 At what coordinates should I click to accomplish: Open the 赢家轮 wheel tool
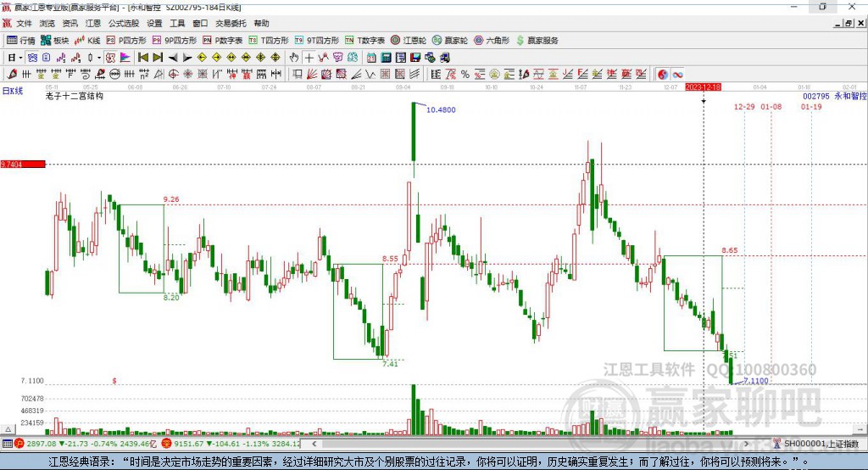[x=450, y=41]
